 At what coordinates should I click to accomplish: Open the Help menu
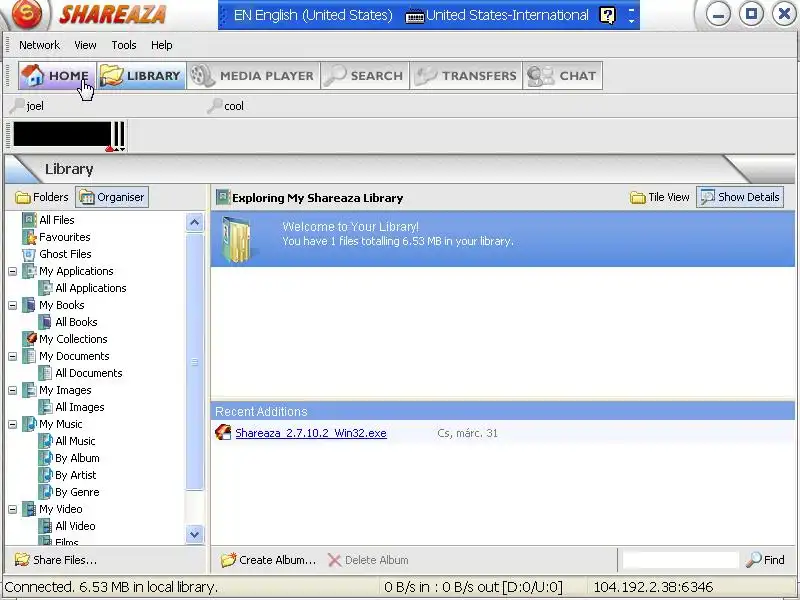click(162, 45)
